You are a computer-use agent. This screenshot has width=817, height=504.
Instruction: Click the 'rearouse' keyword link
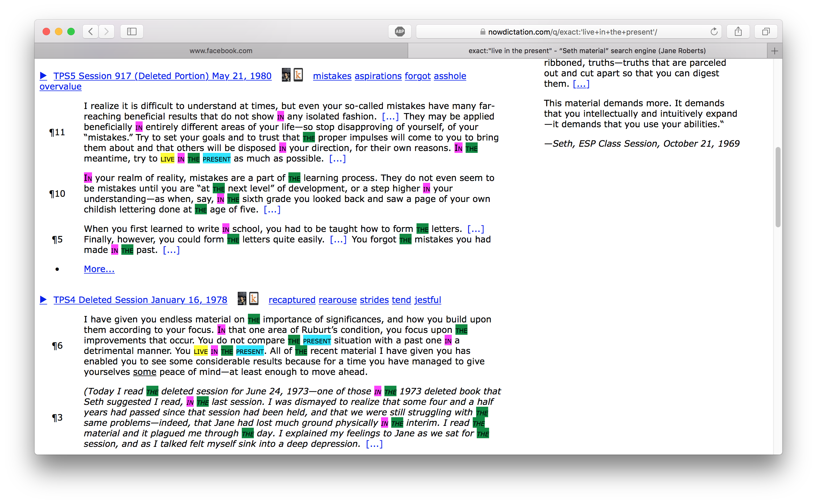(x=337, y=300)
